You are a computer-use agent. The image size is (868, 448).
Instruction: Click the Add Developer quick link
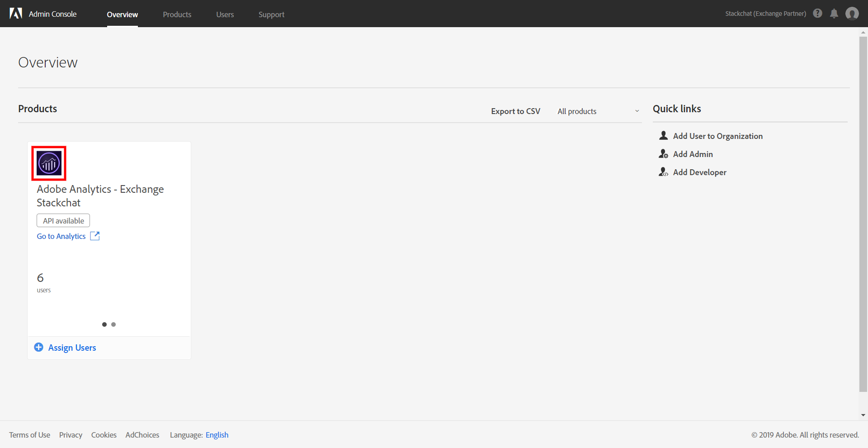[700, 172]
